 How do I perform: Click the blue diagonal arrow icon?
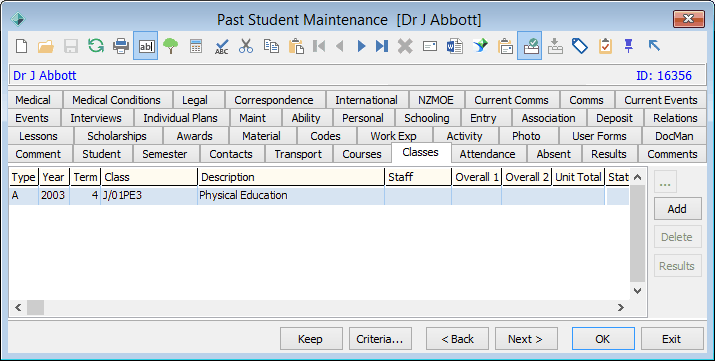pyautogui.click(x=654, y=46)
